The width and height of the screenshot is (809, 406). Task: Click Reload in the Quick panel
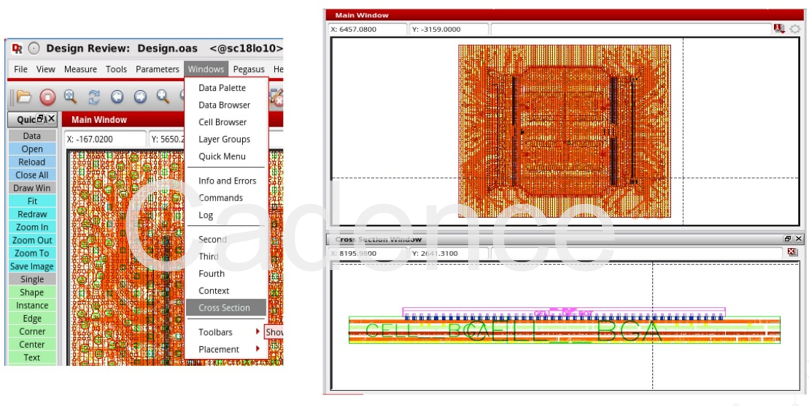[32, 162]
